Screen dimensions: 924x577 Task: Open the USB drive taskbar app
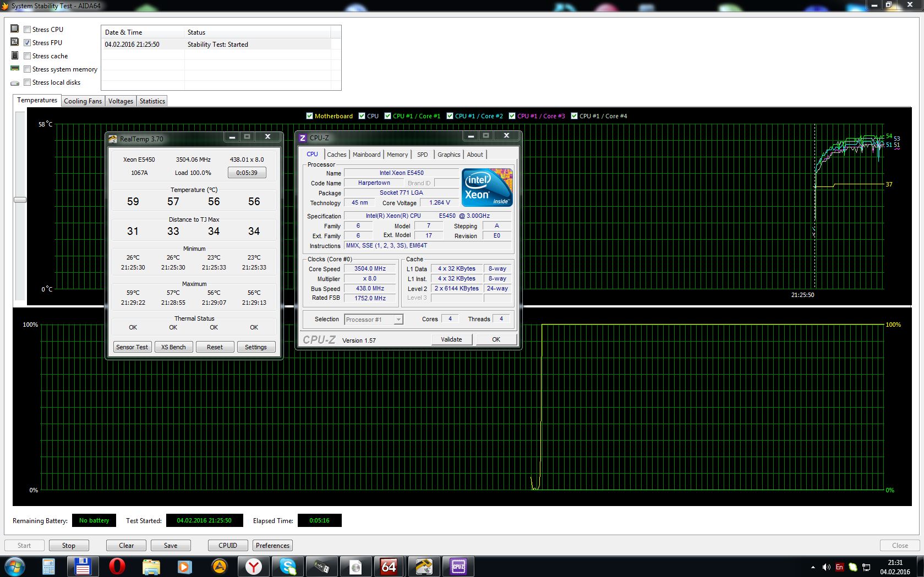click(321, 567)
